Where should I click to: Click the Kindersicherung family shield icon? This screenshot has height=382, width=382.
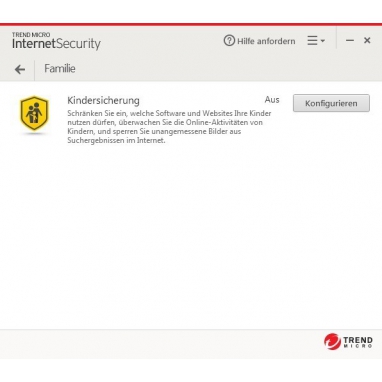click(x=34, y=114)
